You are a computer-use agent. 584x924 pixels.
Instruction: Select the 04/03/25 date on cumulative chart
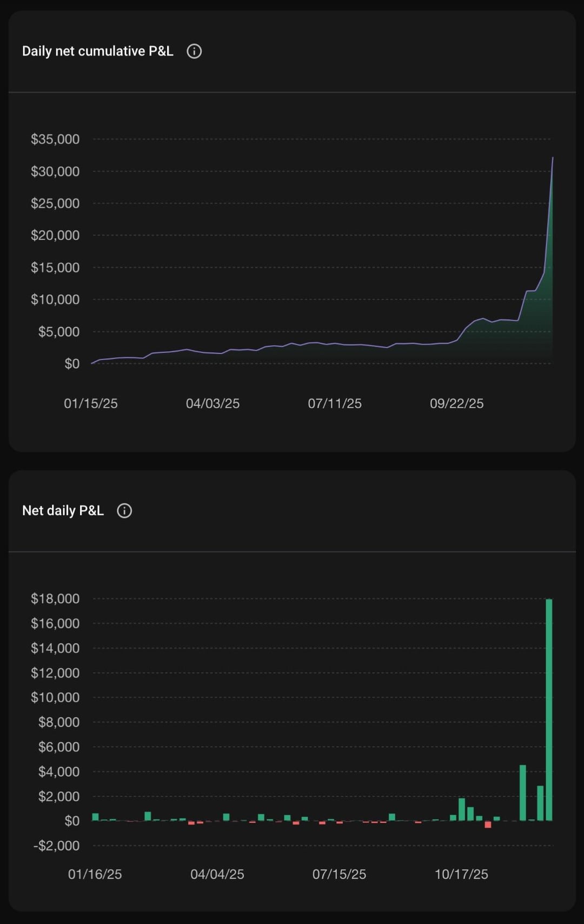click(x=213, y=404)
